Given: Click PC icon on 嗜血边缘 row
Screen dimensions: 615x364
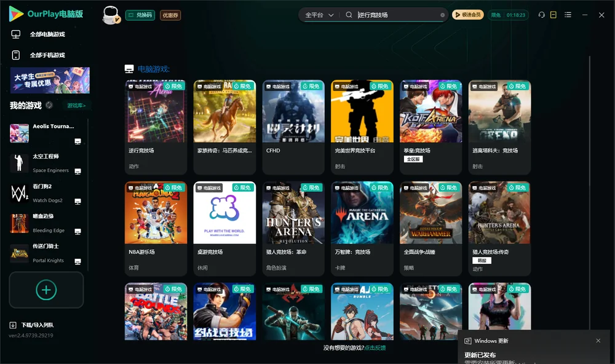Looking at the screenshot, I should 77,231.
